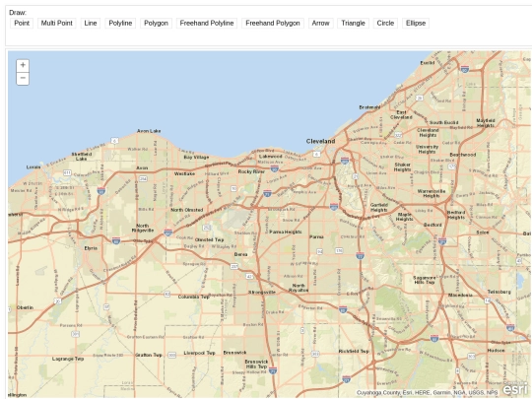
Task: Click the Brunswick Hills Twp label
Action: [x=256, y=365]
